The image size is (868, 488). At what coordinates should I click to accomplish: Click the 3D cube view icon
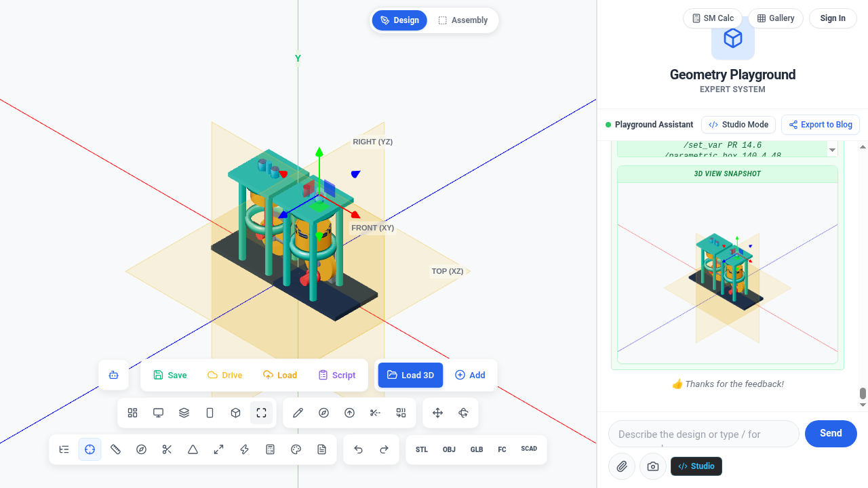coord(236,413)
